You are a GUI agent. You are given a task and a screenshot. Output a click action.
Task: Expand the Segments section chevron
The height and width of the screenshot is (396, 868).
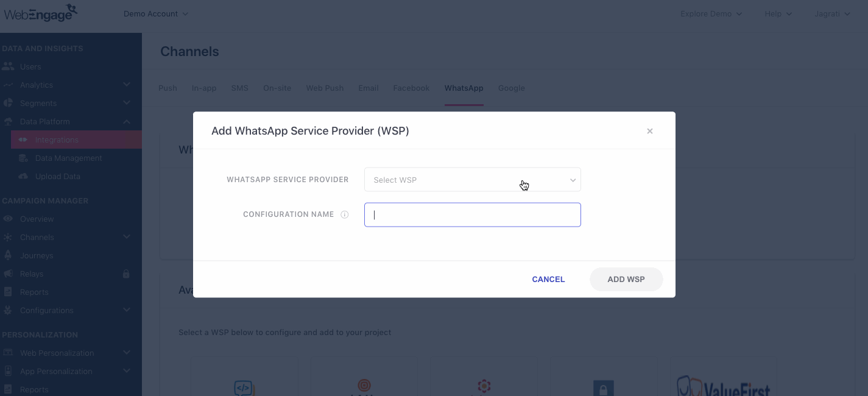tap(127, 103)
